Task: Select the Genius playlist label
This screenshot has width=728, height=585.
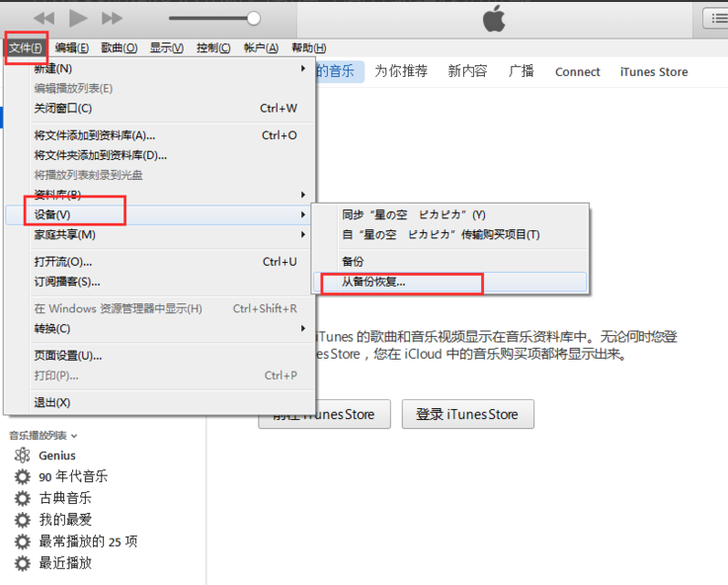Action: (57, 456)
